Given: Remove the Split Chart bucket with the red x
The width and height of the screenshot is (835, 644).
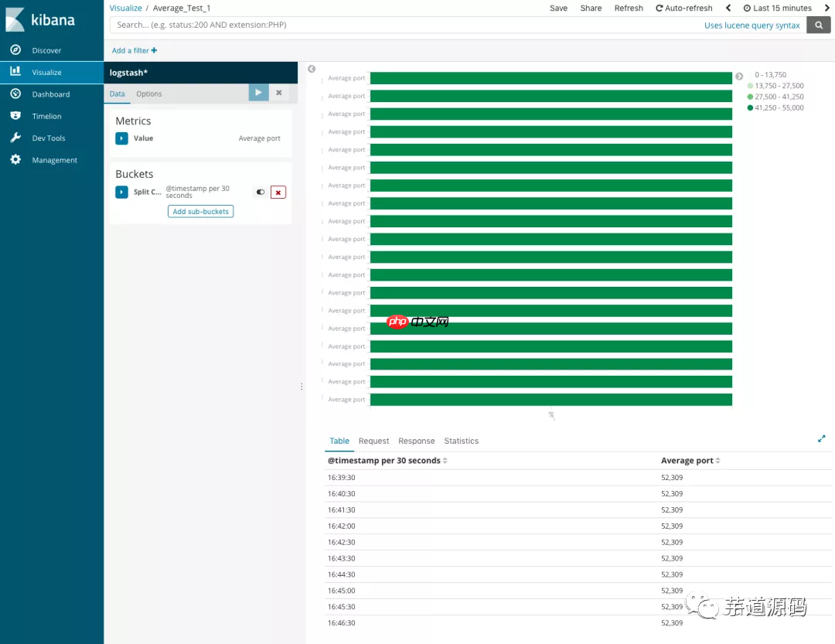Looking at the screenshot, I should (278, 192).
